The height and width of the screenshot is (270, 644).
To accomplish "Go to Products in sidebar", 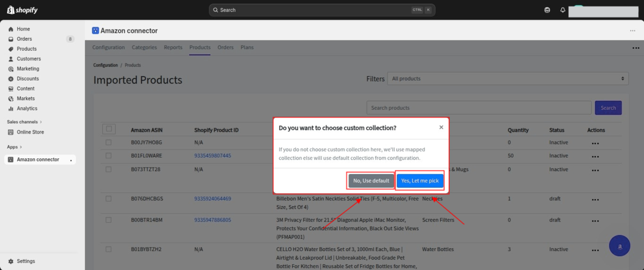I will coord(26,49).
